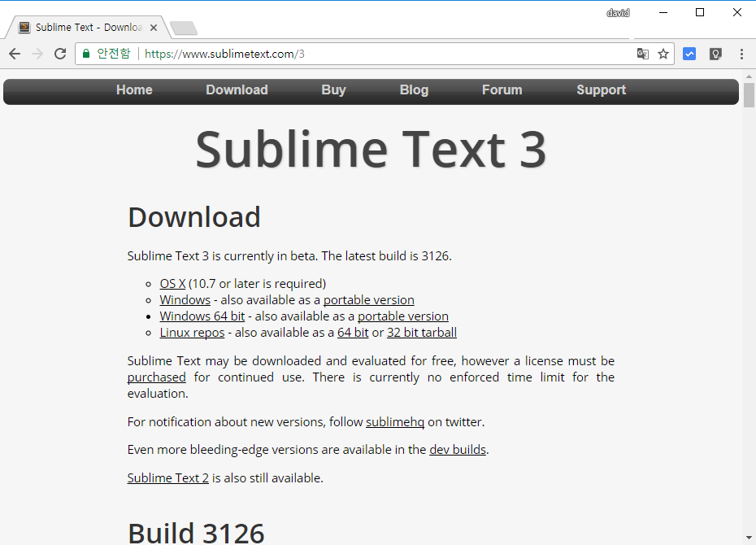
Task: Open the Home menu item
Action: (x=134, y=89)
